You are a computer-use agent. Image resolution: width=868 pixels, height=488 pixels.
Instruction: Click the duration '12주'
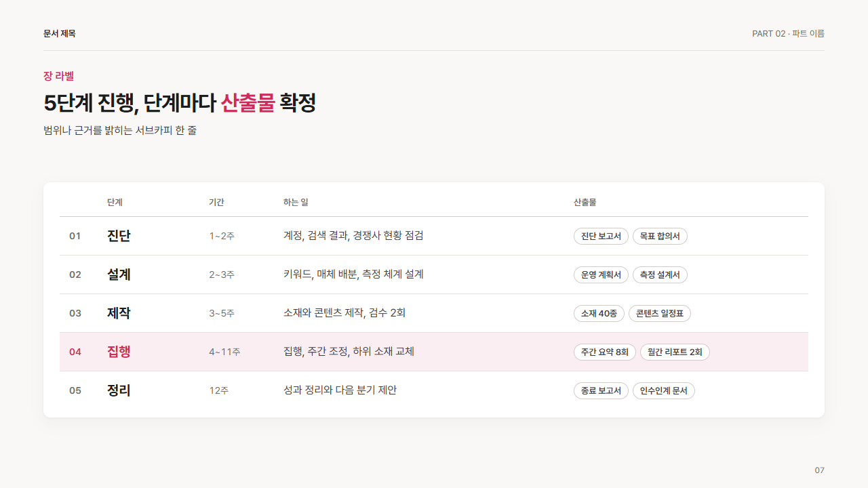pos(219,390)
